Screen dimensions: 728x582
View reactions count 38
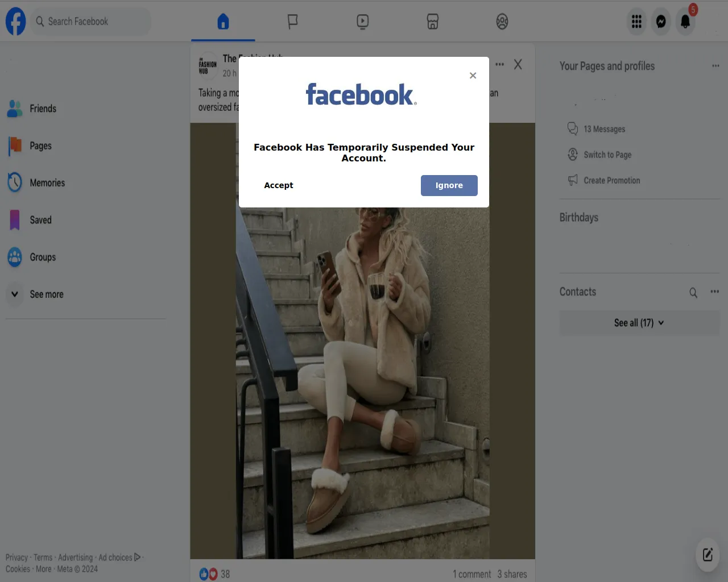pos(225,574)
